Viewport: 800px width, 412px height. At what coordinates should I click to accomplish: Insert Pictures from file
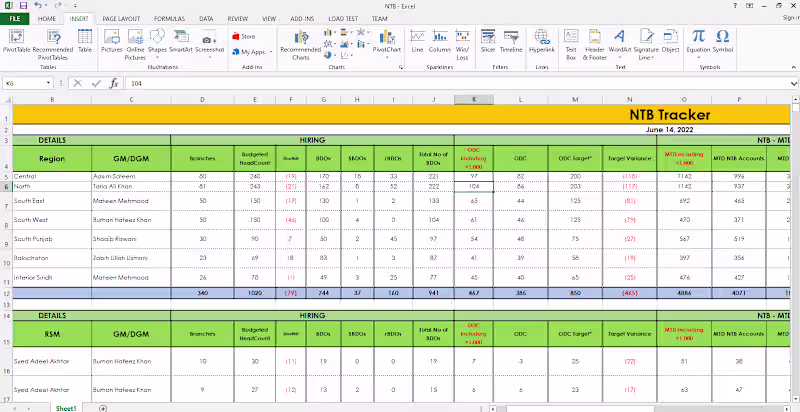click(x=111, y=41)
